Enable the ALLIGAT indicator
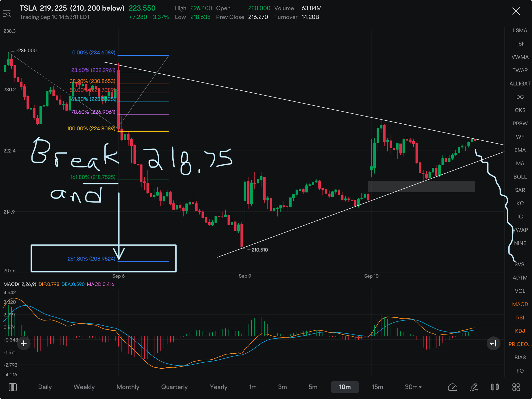The width and height of the screenshot is (532, 399). tap(520, 84)
